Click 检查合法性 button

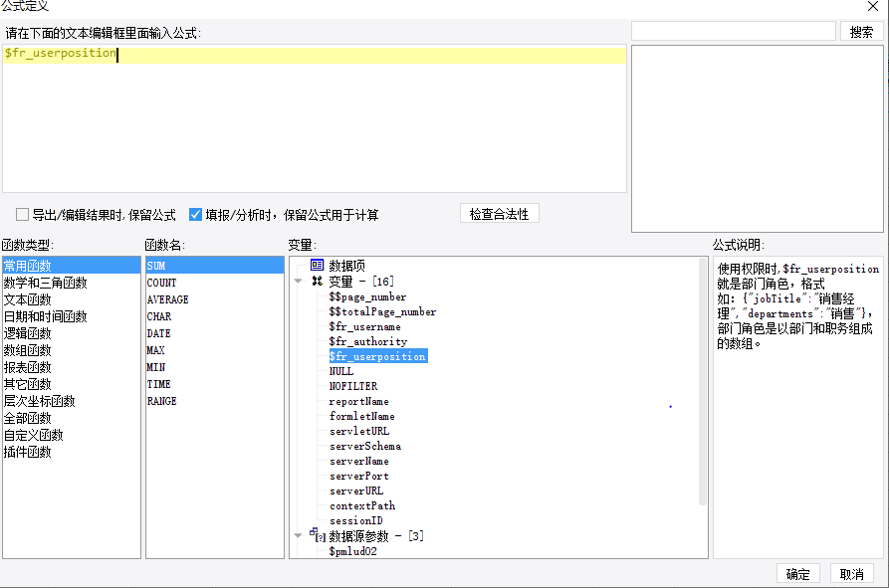[x=499, y=214]
